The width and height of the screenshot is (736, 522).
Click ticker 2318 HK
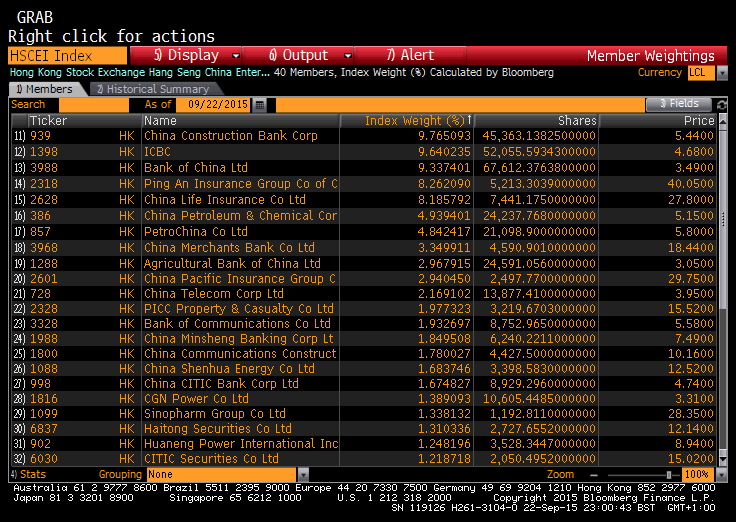[x=82, y=184]
